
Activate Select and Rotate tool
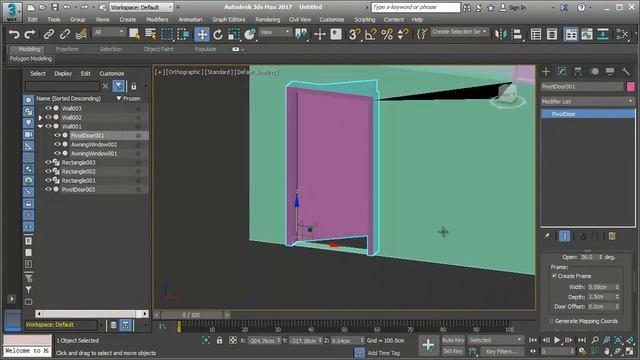218,34
